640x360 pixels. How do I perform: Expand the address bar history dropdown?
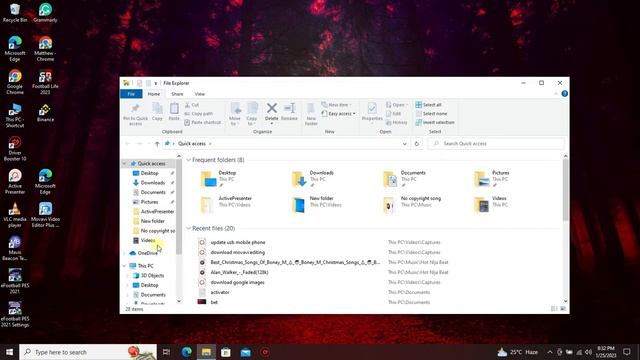[404, 144]
